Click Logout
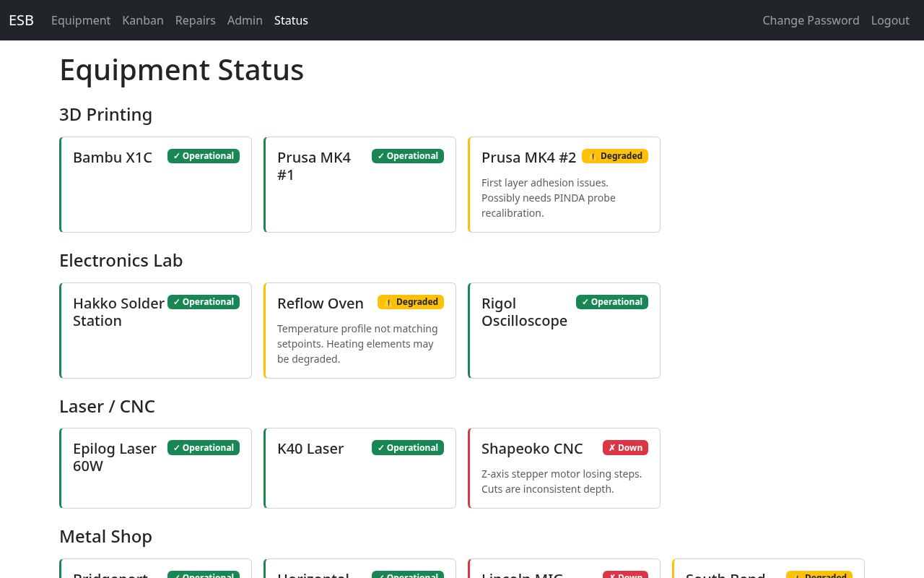The image size is (924, 578). 890,20
